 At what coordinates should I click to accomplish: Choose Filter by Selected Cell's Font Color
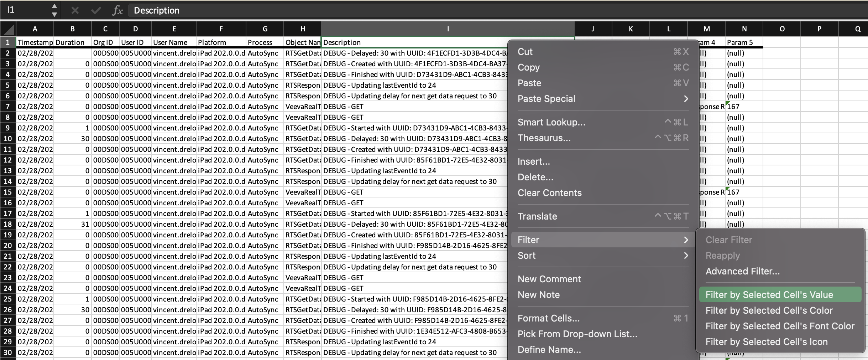click(780, 326)
